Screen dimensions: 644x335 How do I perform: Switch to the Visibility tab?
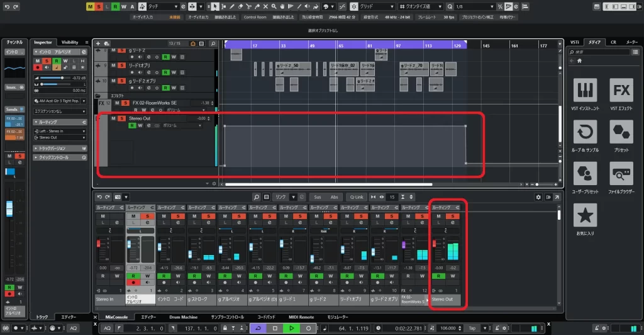[x=70, y=42]
